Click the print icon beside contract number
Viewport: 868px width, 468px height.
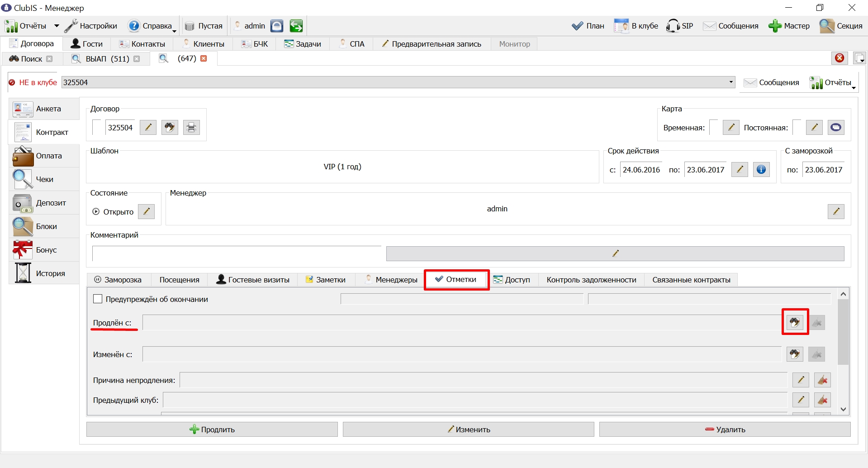pos(191,128)
